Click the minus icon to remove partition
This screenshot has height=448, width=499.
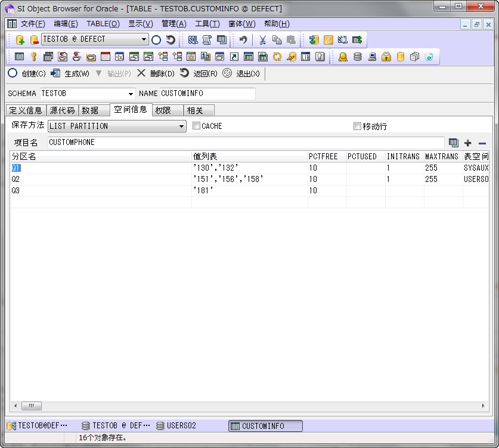pos(482,143)
